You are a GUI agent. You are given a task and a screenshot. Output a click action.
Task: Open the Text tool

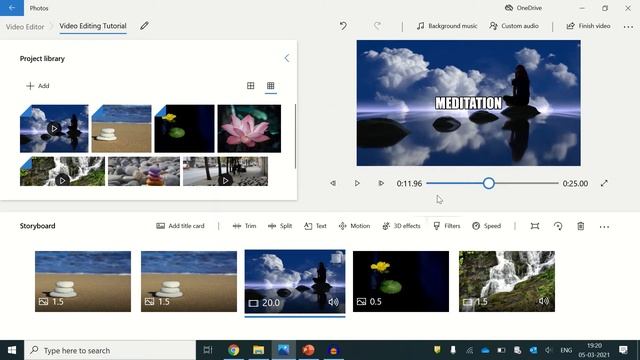click(x=315, y=226)
